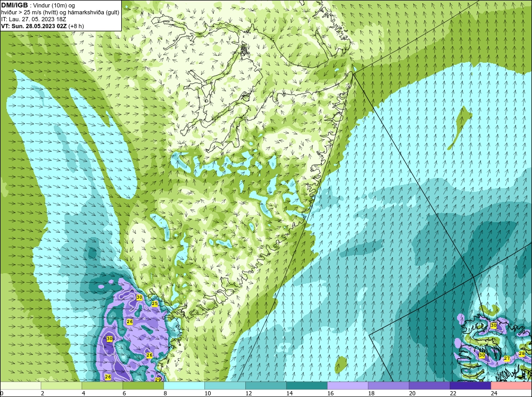This screenshot has height=397, width=532.
Task: Click the aqua 10–12 m/s legend swatch
Action: coord(225,385)
